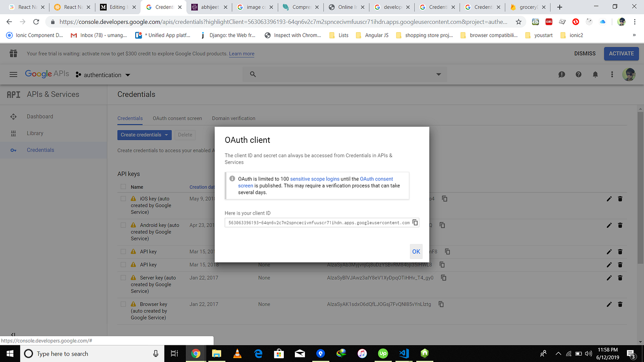The image size is (644, 362).
Task: Open the help icon in the top bar
Action: coord(578,74)
